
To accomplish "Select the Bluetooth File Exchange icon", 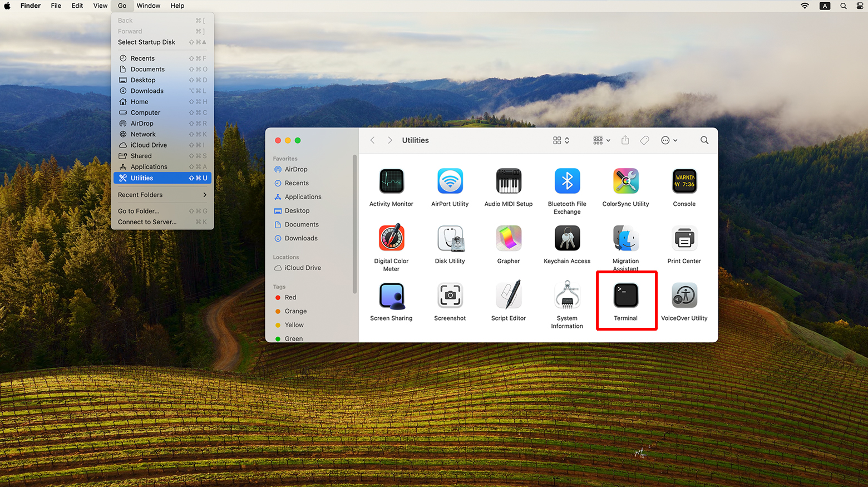I will click(567, 181).
